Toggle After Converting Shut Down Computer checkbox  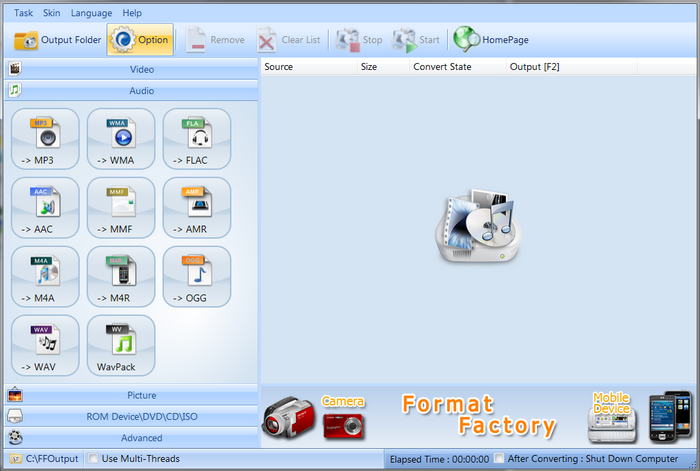[x=499, y=458]
